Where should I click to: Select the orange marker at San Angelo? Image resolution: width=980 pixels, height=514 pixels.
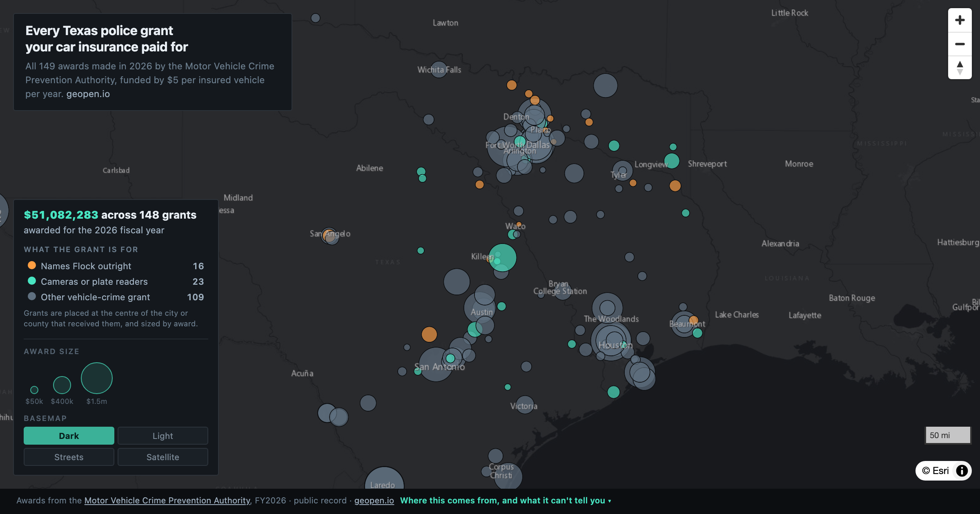coord(328,235)
